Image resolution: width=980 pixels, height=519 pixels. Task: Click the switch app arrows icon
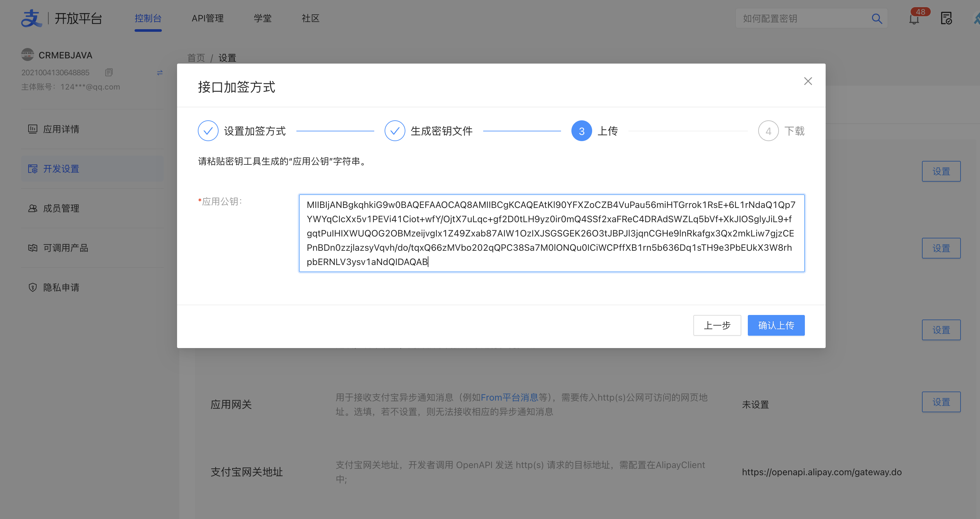tap(160, 73)
